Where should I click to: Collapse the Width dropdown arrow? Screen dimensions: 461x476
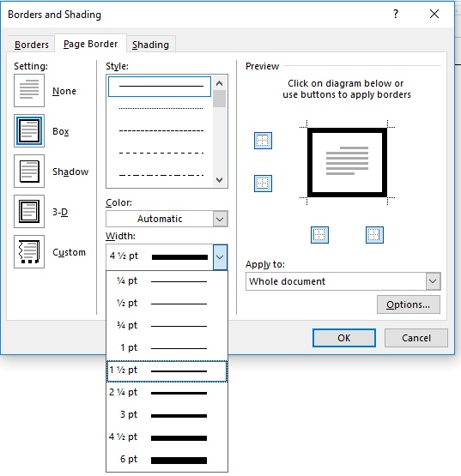pos(220,257)
